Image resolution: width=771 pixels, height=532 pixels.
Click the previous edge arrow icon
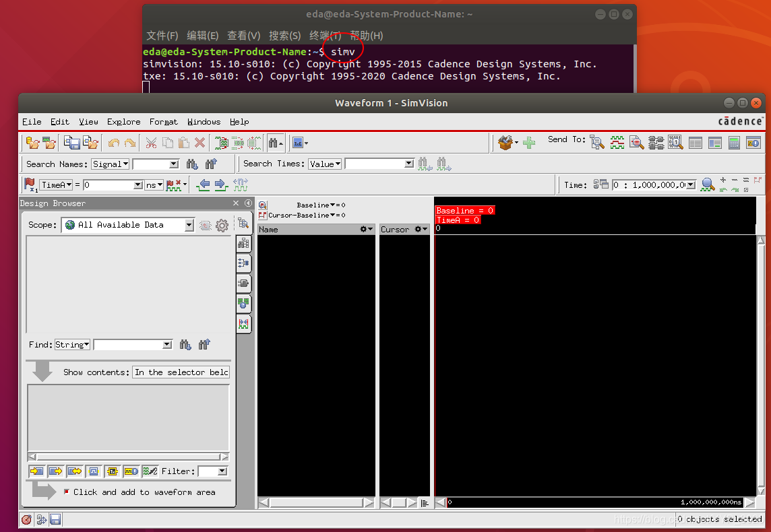pos(203,185)
